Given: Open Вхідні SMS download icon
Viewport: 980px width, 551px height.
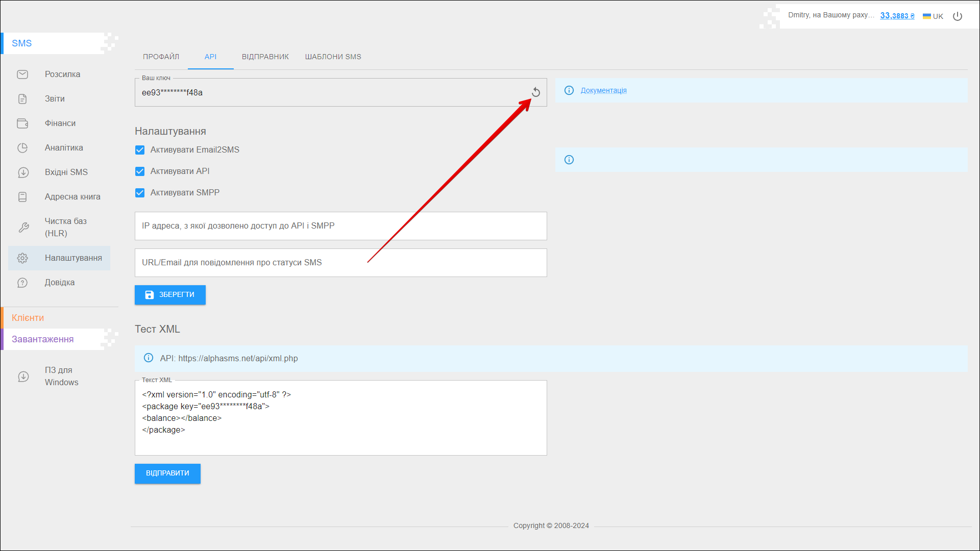Looking at the screenshot, I should click(x=23, y=172).
